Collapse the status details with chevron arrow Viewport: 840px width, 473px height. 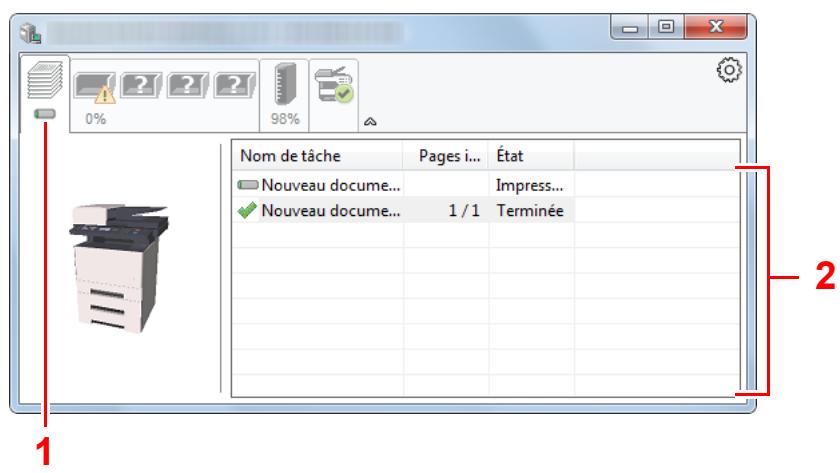tap(370, 122)
